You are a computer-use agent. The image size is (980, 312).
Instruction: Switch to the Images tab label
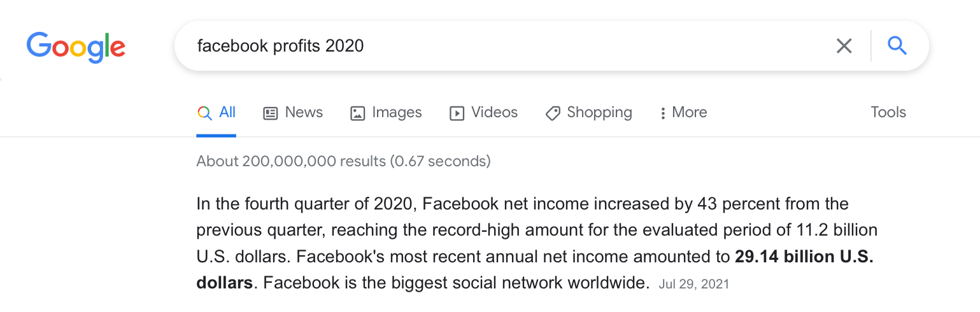tap(397, 113)
